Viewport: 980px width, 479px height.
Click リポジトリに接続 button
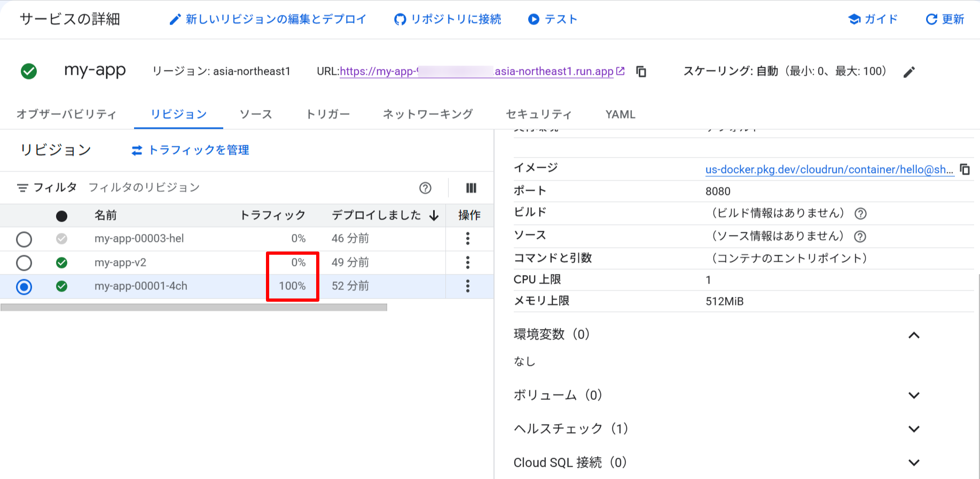448,19
